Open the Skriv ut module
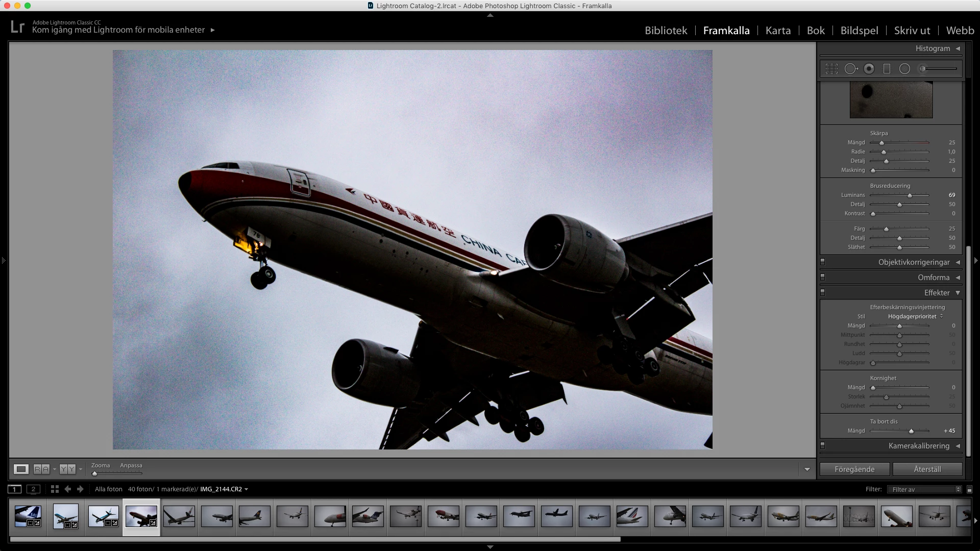980x551 pixels. (x=912, y=31)
